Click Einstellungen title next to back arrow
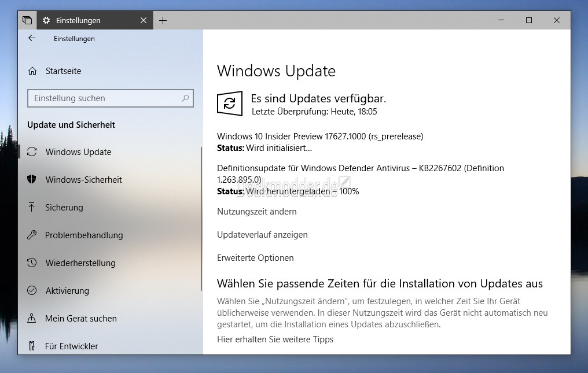This screenshot has width=588, height=373. point(74,39)
